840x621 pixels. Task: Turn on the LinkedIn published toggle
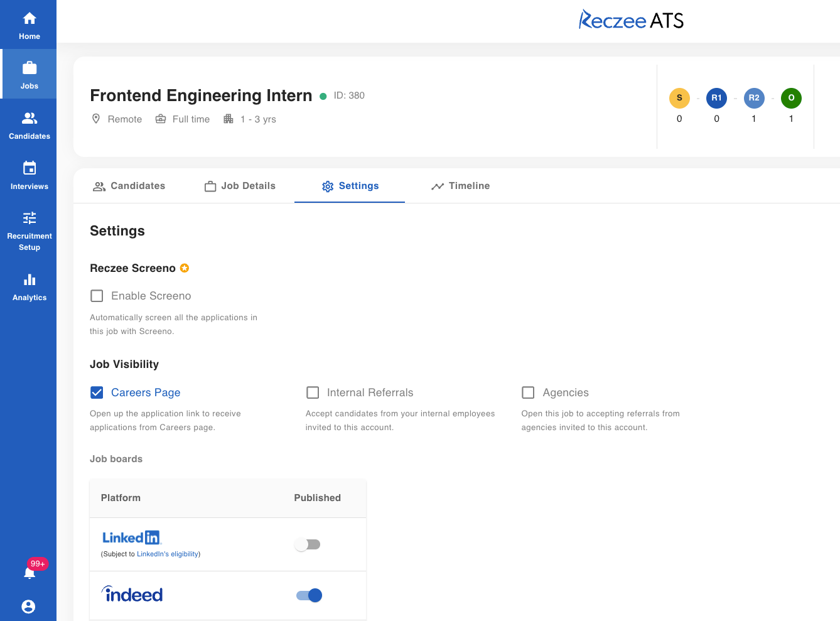click(308, 544)
